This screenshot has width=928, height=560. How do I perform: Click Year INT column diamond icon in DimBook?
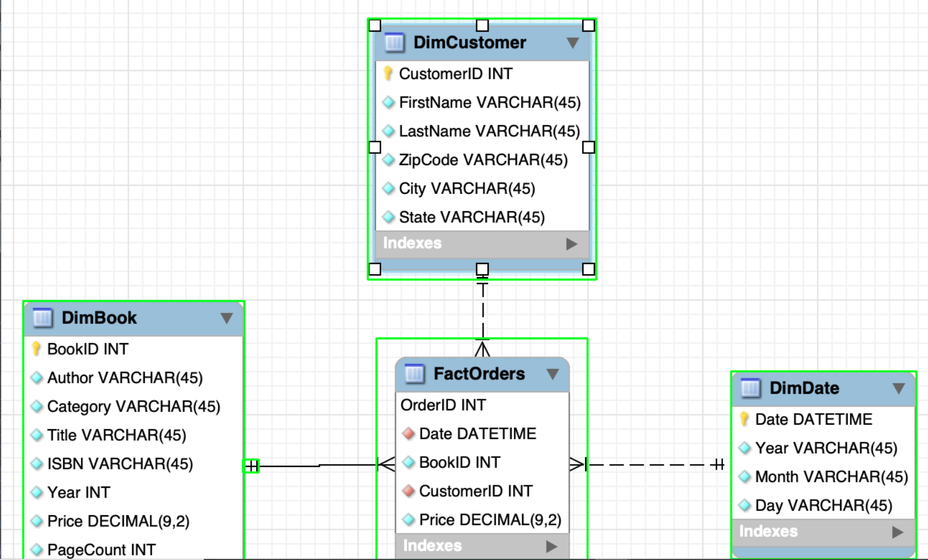pyautogui.click(x=37, y=492)
